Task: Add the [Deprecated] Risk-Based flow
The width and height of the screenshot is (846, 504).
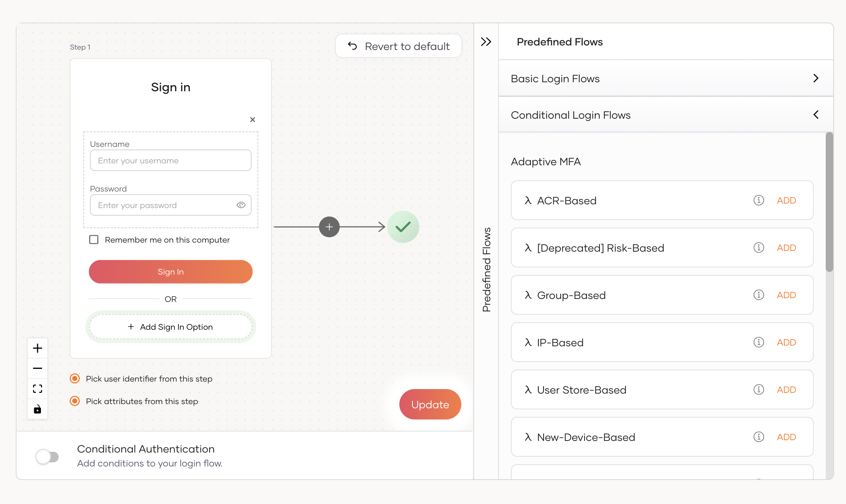Action: click(786, 248)
